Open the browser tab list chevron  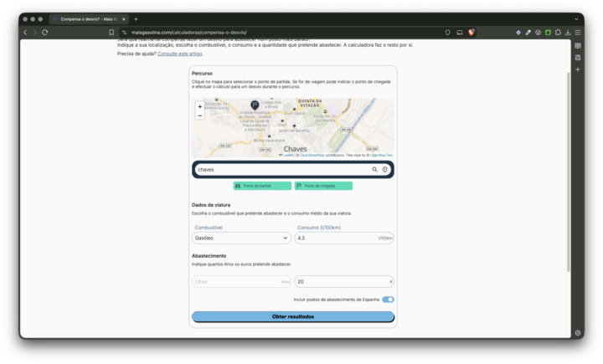click(576, 19)
